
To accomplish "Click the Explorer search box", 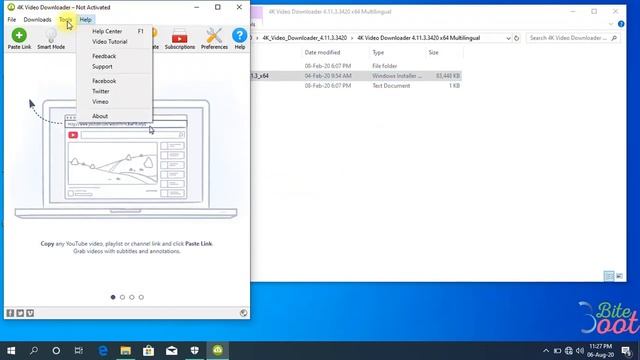I will coord(572,38).
